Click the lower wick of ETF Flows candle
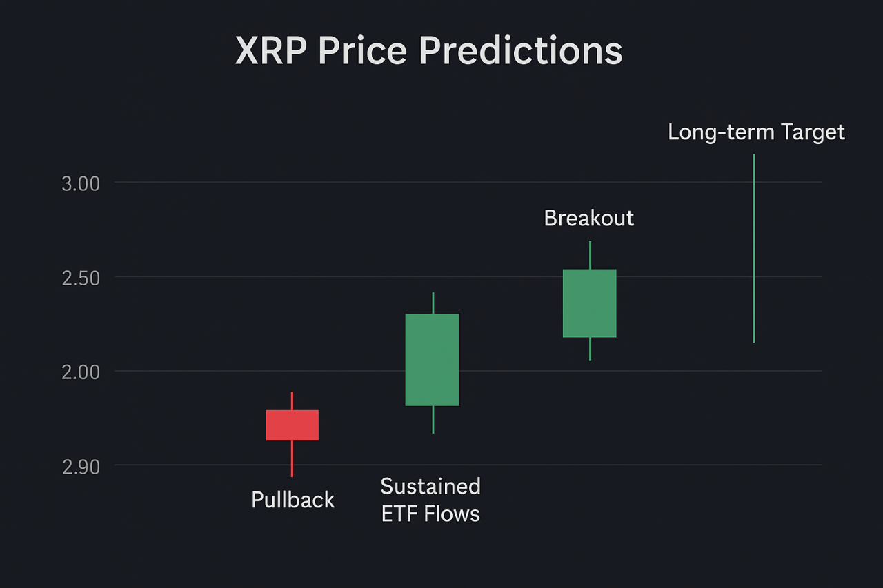The height and width of the screenshot is (588, 883). pyautogui.click(x=433, y=419)
